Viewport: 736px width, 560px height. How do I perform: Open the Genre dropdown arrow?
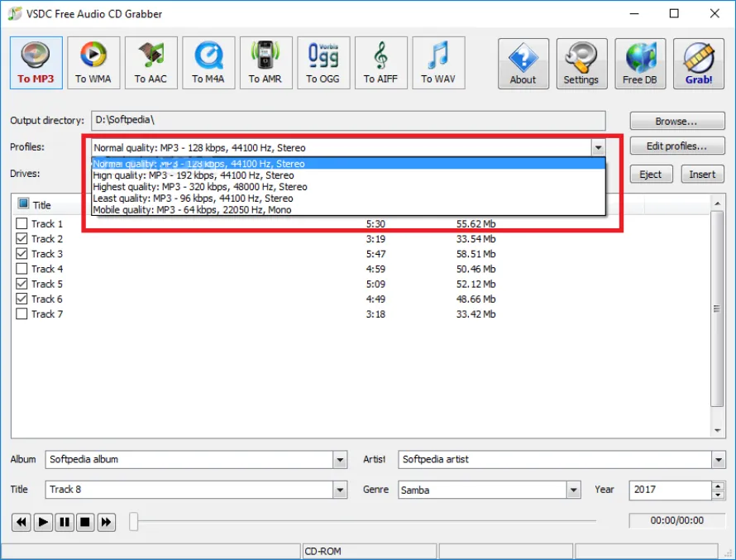(574, 490)
